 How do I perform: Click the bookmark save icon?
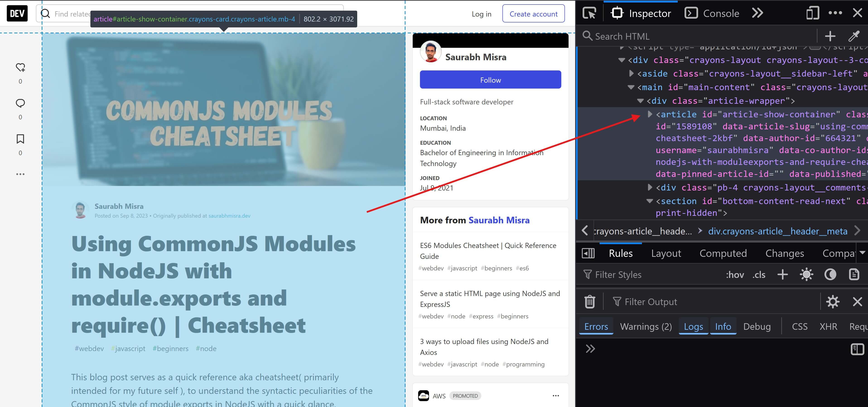pos(20,139)
